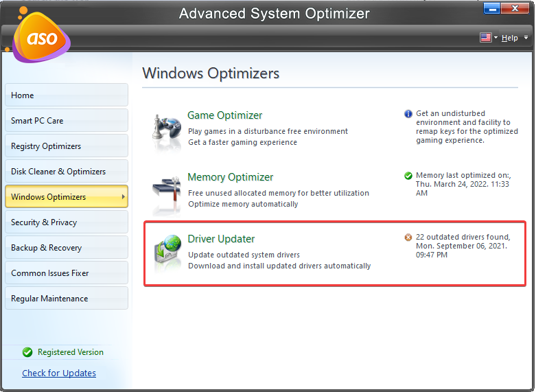Click text 'Optimize memory automatically'
The height and width of the screenshot is (392, 536).
243,204
